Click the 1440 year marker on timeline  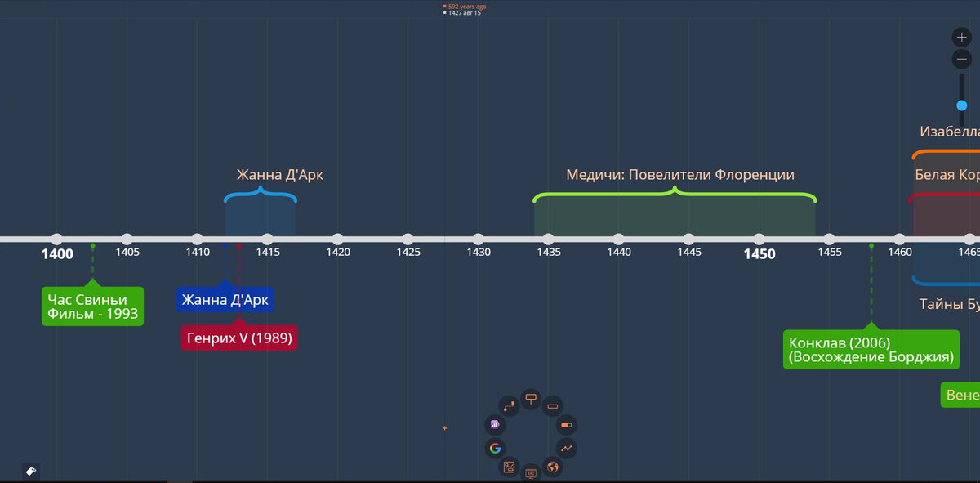click(x=618, y=239)
